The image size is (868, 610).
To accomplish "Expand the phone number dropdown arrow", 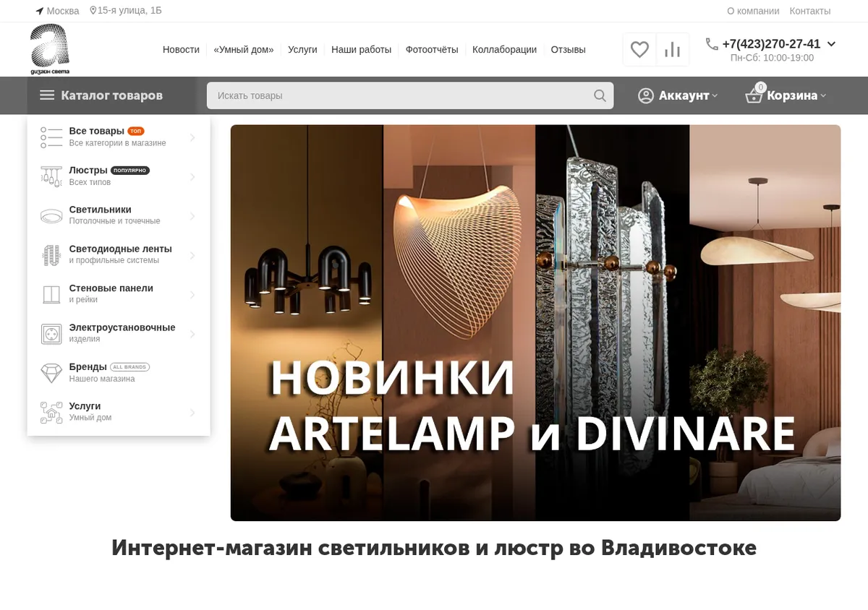I will [x=831, y=44].
